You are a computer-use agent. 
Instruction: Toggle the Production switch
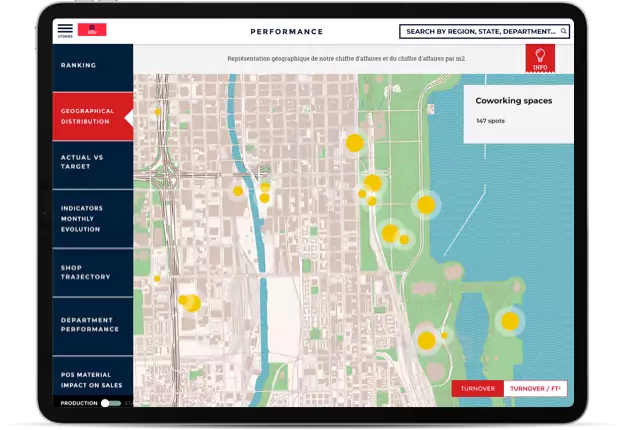[x=111, y=403]
